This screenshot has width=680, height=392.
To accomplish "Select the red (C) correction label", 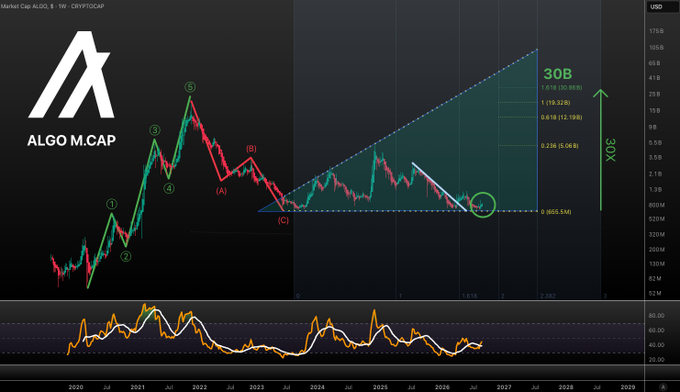I will click(283, 220).
